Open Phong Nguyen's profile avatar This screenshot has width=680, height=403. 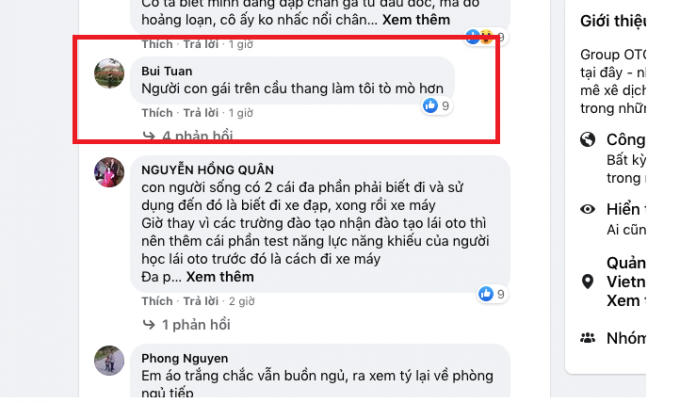[109, 360]
